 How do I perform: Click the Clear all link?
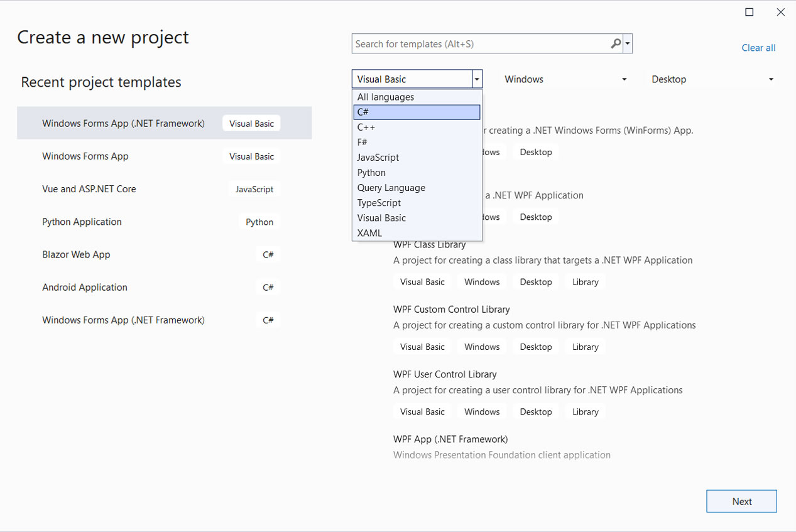point(758,48)
